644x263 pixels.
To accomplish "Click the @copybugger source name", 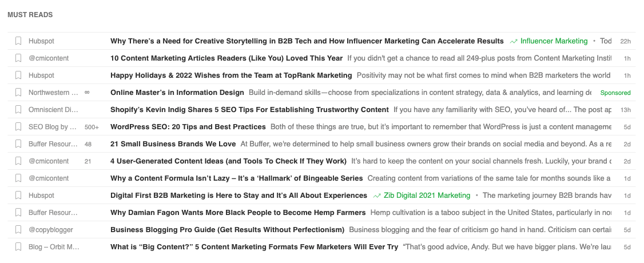I will [51, 230].
